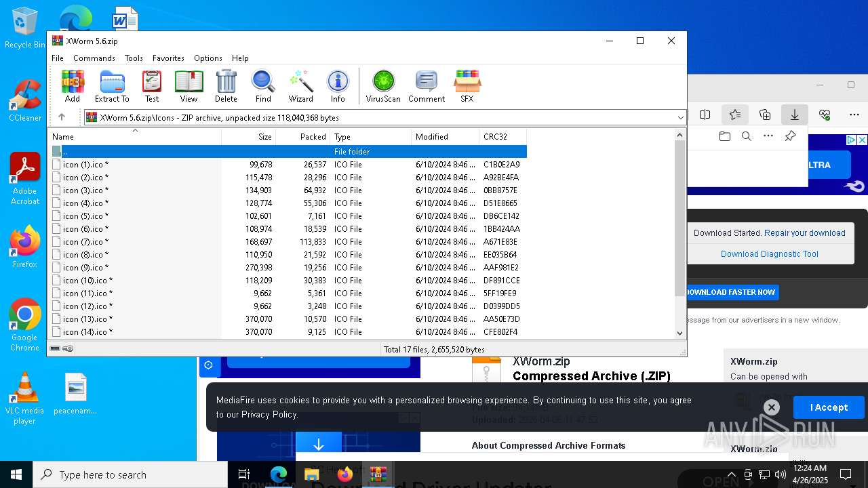The height and width of the screenshot is (488, 868).
Task: Open Privacy Policy link in cookie banner
Action: pyautogui.click(x=269, y=414)
